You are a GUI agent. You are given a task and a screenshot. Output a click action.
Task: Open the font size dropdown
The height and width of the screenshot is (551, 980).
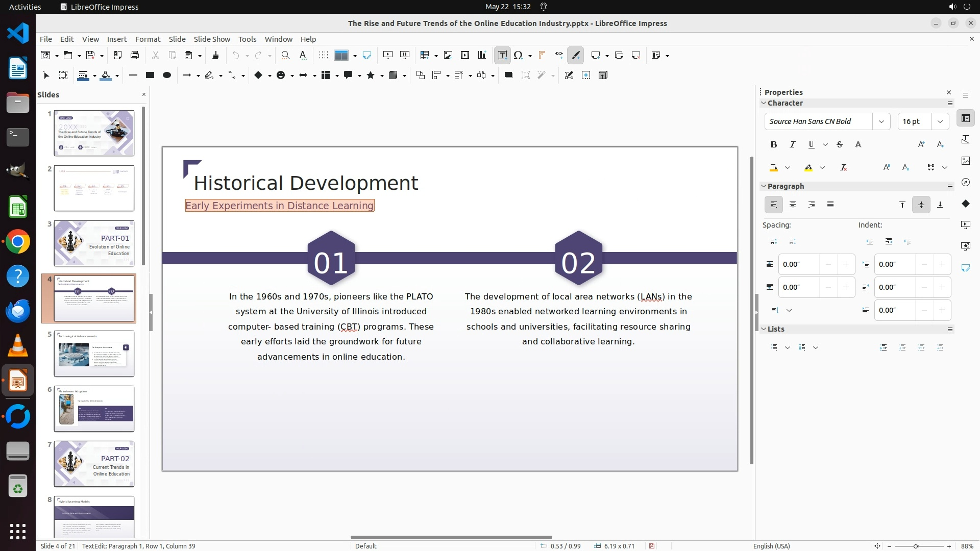(x=940, y=121)
